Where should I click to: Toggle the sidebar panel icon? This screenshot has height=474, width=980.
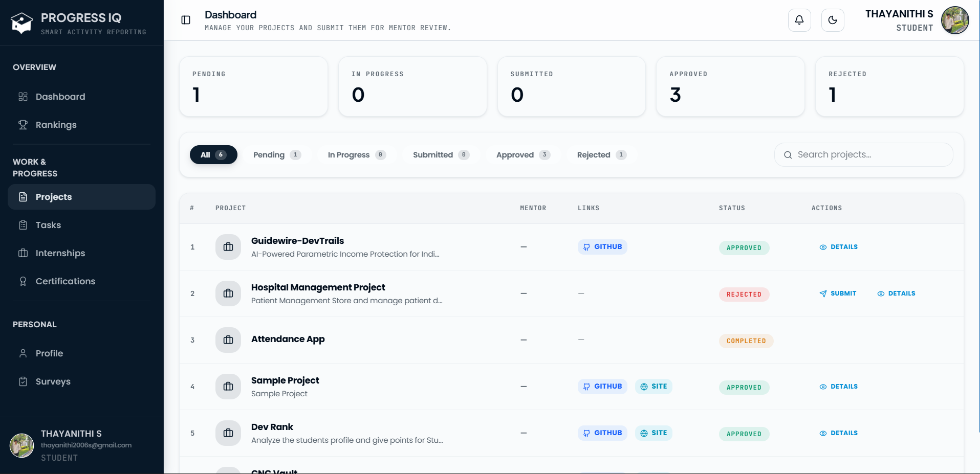coord(186,20)
